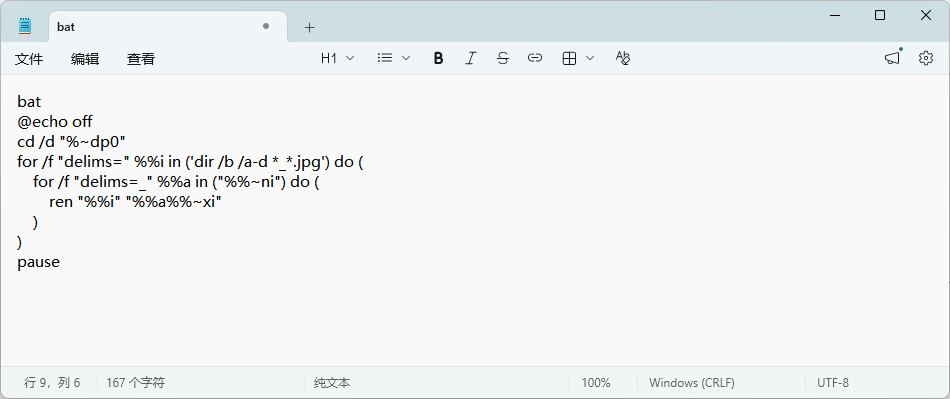Click the 纯文本 format indicator
The height and width of the screenshot is (399, 950).
(x=332, y=383)
